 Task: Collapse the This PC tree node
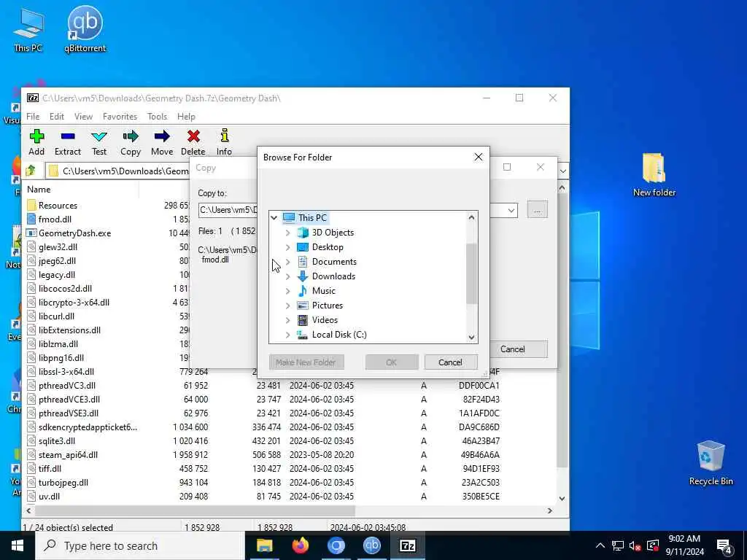click(274, 217)
